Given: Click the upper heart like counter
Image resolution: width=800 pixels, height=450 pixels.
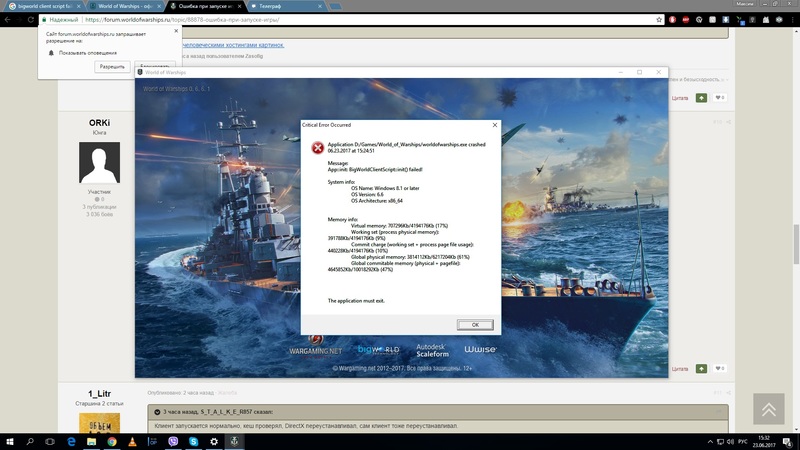Looking at the screenshot, I should [720, 97].
